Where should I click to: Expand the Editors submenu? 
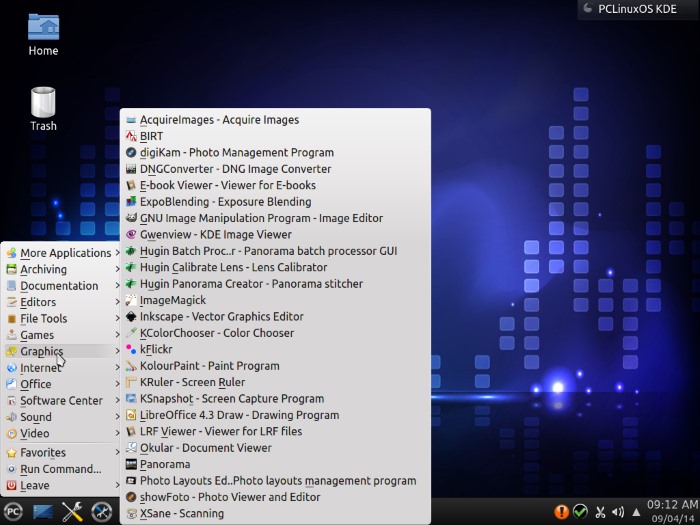[62, 302]
